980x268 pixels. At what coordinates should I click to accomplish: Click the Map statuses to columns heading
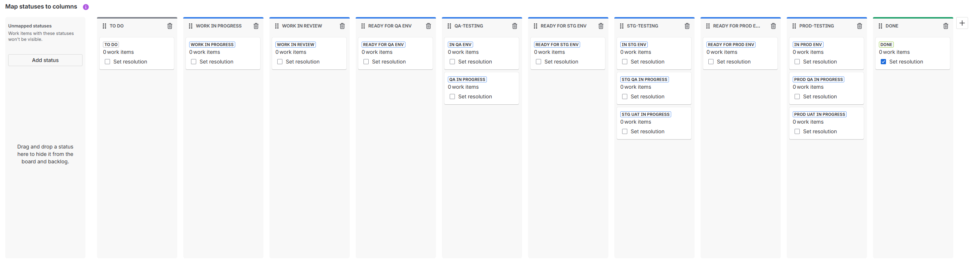pos(41,6)
